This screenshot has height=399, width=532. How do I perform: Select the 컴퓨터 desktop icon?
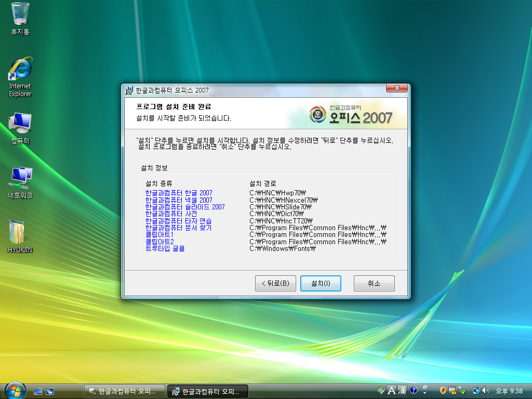pyautogui.click(x=20, y=129)
